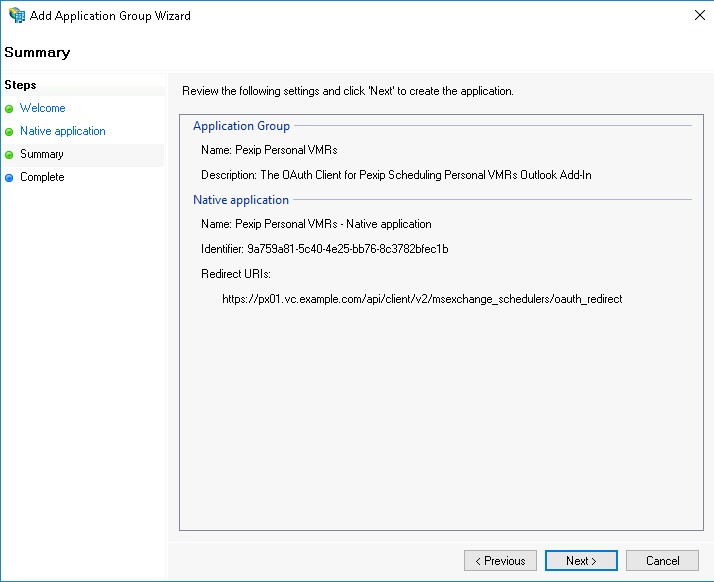Click the Application Group section heading

241,126
